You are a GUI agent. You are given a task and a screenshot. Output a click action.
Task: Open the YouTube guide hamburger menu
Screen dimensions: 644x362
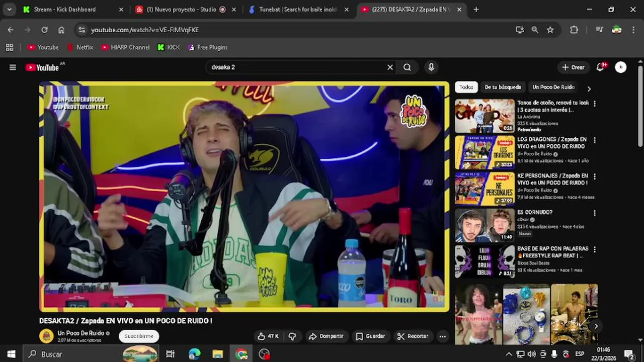[13, 67]
